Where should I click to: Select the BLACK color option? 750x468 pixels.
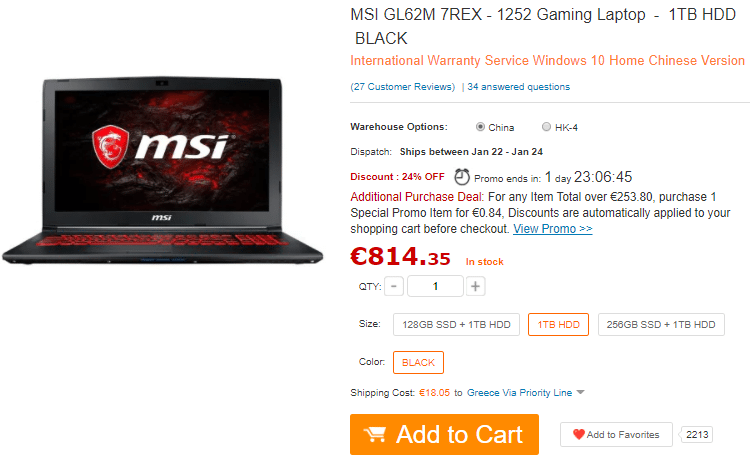(418, 362)
